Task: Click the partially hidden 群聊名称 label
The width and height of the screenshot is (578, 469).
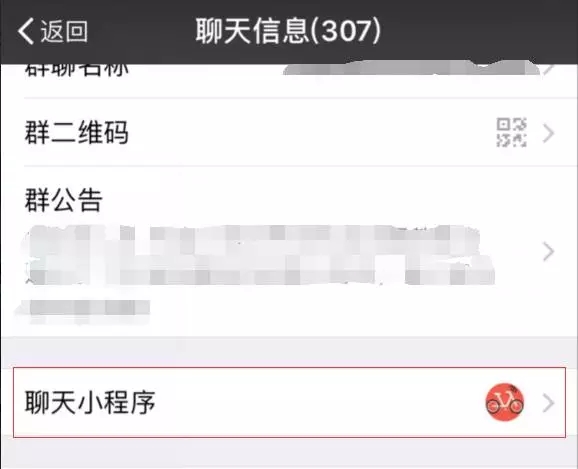Action: click(77, 70)
